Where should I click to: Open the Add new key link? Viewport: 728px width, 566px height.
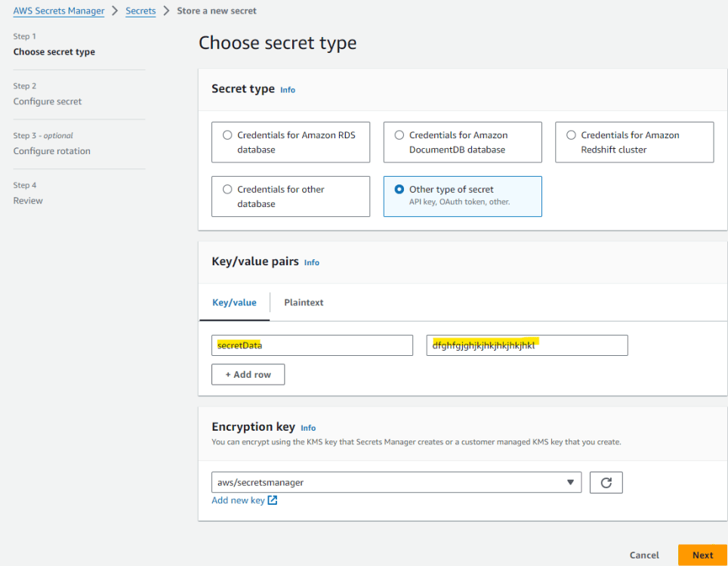pos(238,500)
